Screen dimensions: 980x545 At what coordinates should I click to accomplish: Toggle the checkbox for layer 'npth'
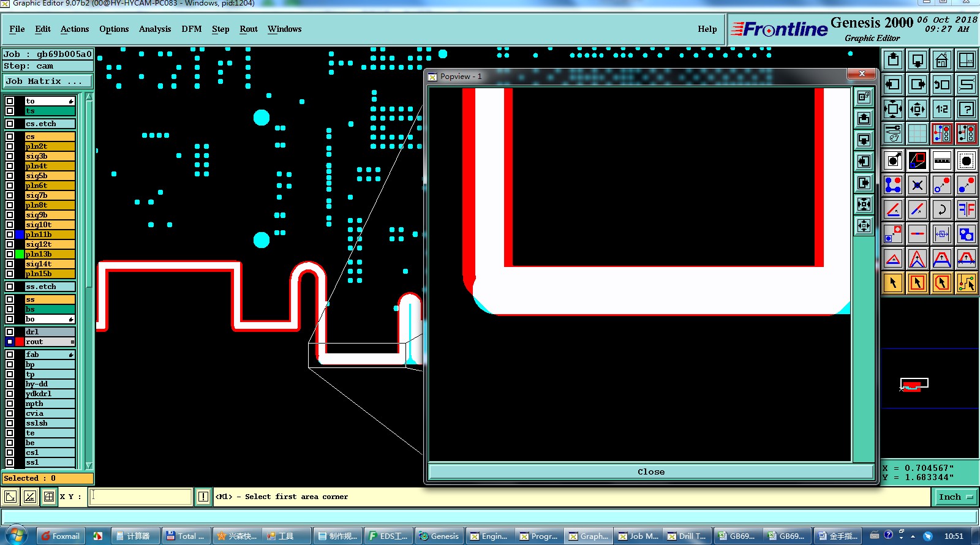click(10, 404)
